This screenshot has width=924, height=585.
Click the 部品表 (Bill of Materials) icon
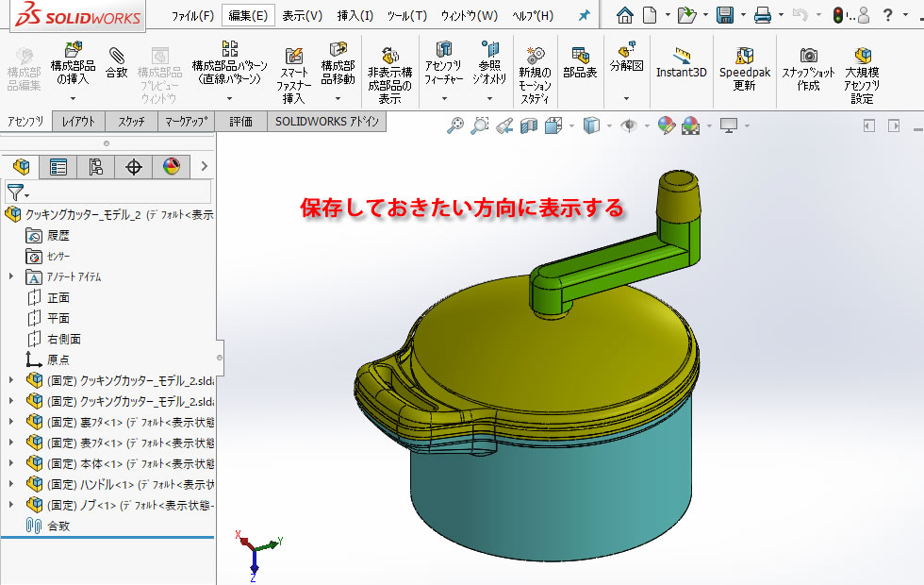581,56
